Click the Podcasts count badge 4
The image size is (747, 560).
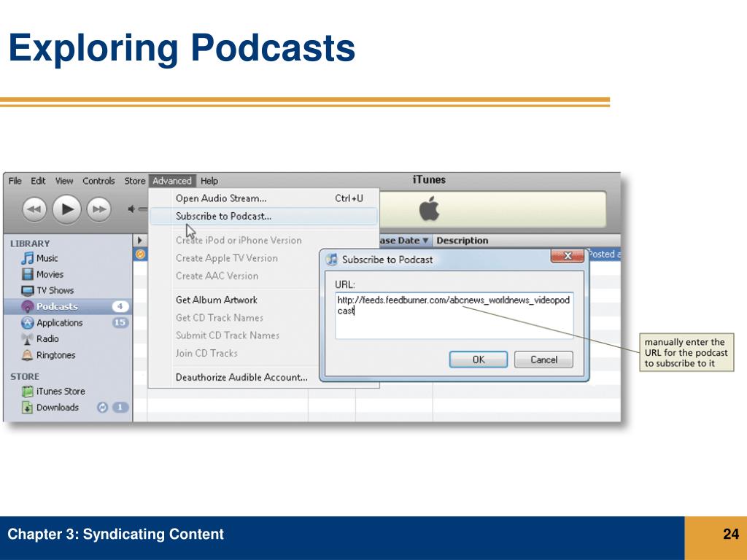[x=120, y=307]
